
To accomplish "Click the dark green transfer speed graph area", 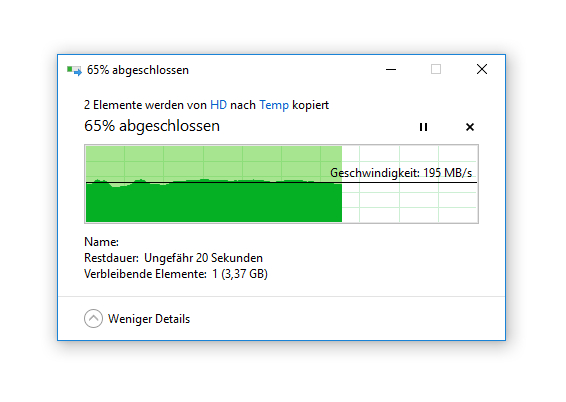I will pyautogui.click(x=214, y=203).
